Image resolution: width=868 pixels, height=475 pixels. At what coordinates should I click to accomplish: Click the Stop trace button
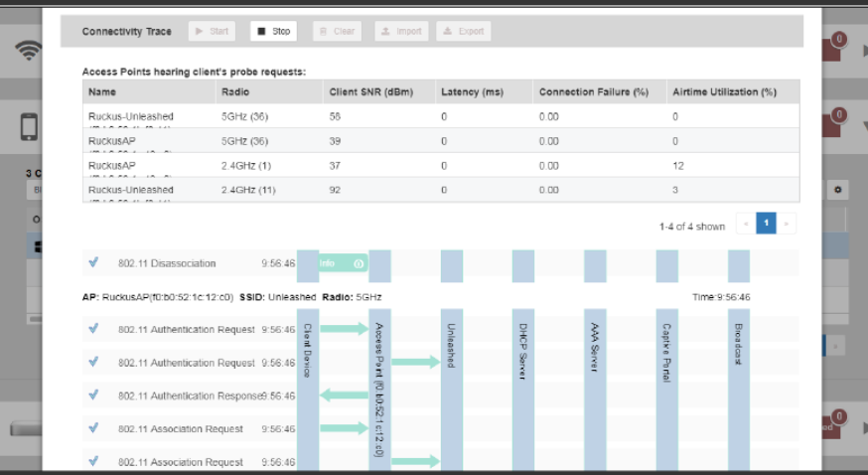[x=273, y=32]
